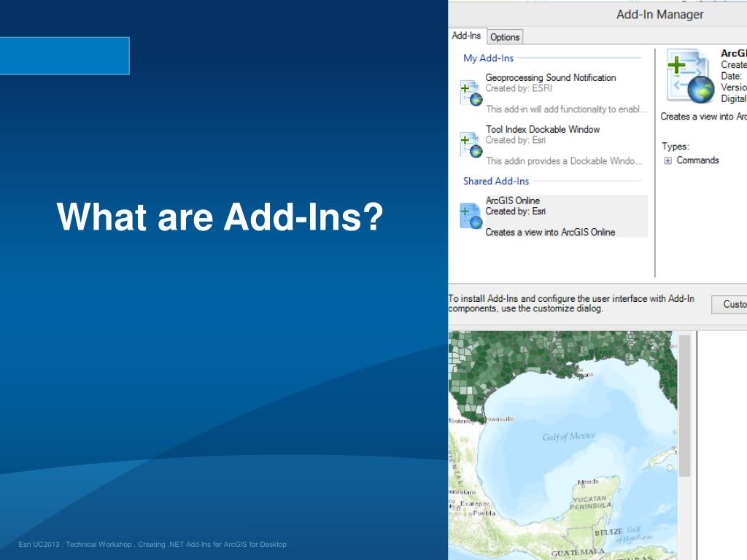The height and width of the screenshot is (560, 747).
Task: Click 'Creates a view into ArcGIS Online' description
Action: coord(550,232)
